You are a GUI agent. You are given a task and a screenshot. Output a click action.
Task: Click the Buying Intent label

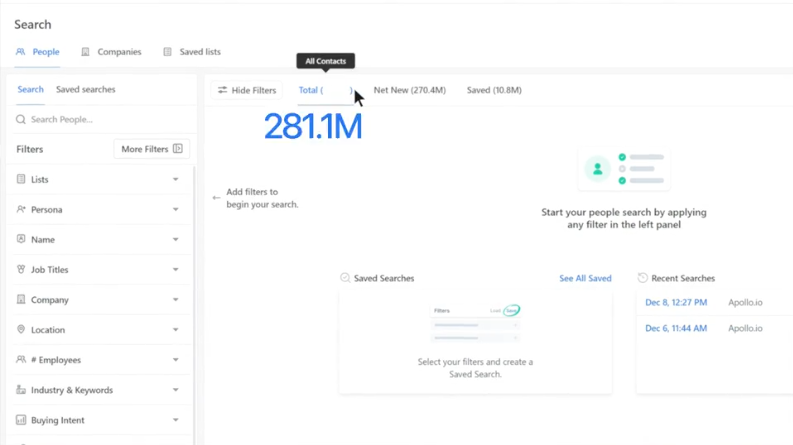pos(58,420)
